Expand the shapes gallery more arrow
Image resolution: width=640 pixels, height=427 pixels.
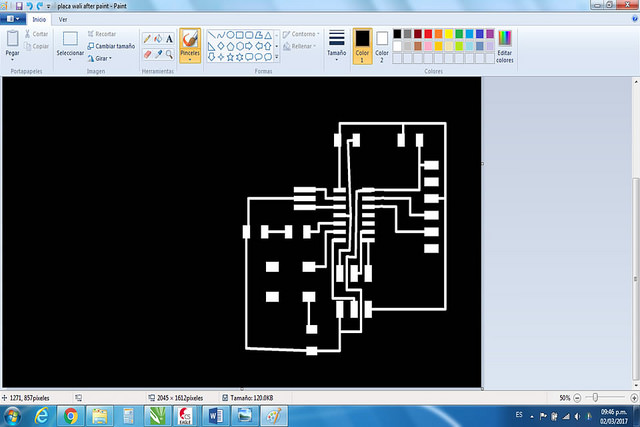(x=277, y=57)
